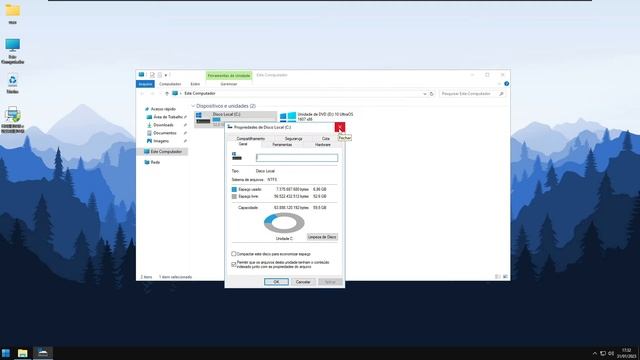Open the Computador ribbon tab
This screenshot has width=640, height=360.
[x=170, y=84]
